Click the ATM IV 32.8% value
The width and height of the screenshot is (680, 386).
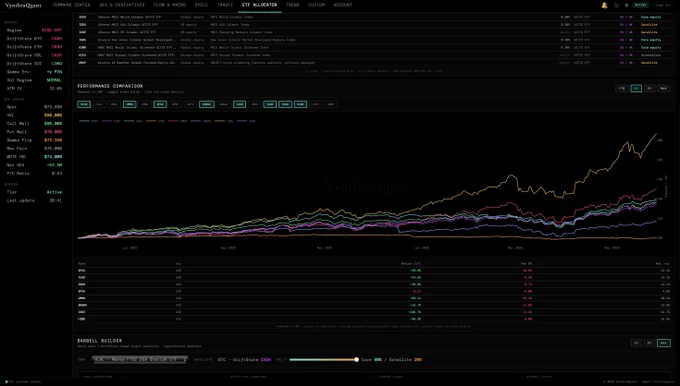[x=56, y=88]
